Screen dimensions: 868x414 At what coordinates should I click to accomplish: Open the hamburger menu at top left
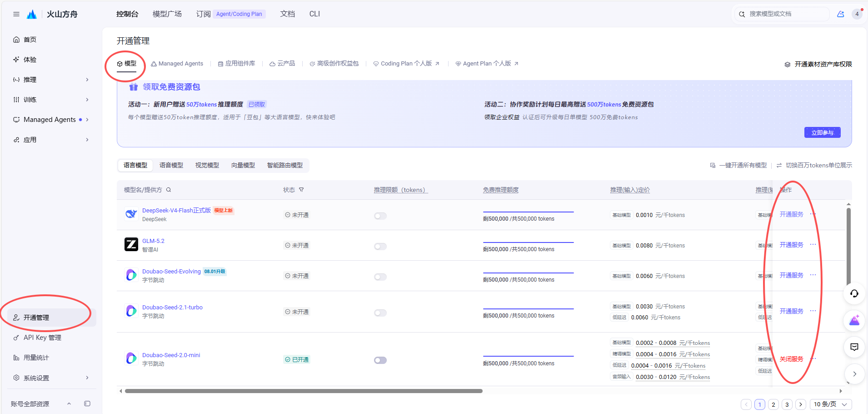pos(16,14)
